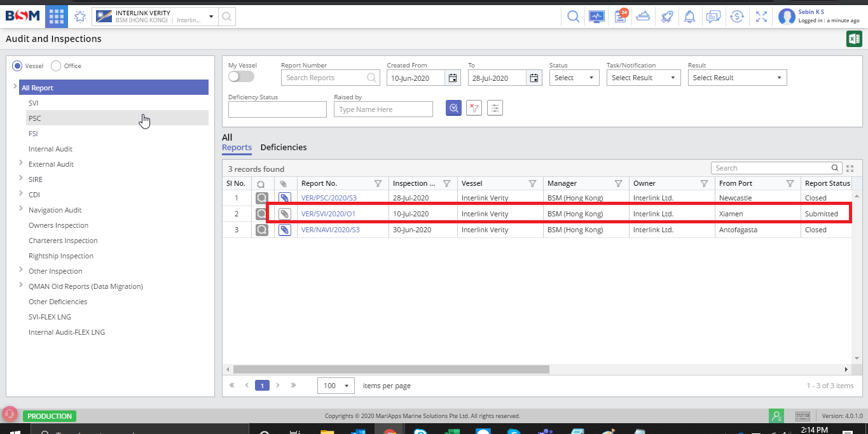Open the Created From calendar picker
This screenshot has height=434, width=868.
[453, 78]
